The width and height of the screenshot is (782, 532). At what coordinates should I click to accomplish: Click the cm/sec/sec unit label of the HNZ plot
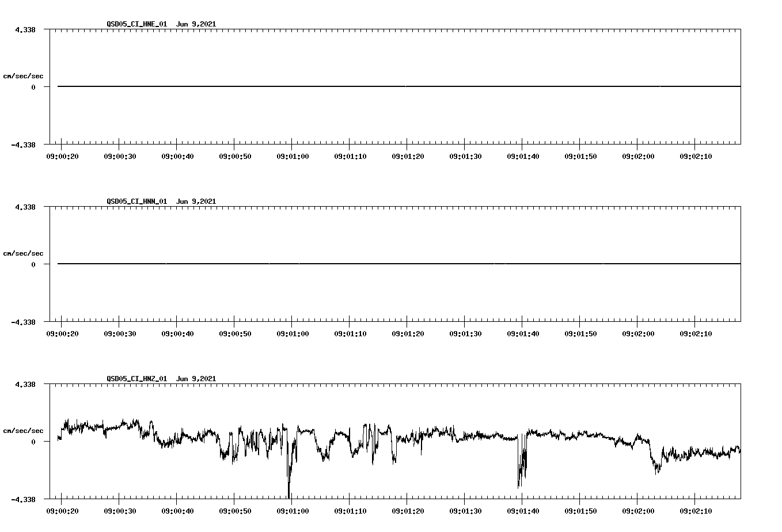point(23,431)
